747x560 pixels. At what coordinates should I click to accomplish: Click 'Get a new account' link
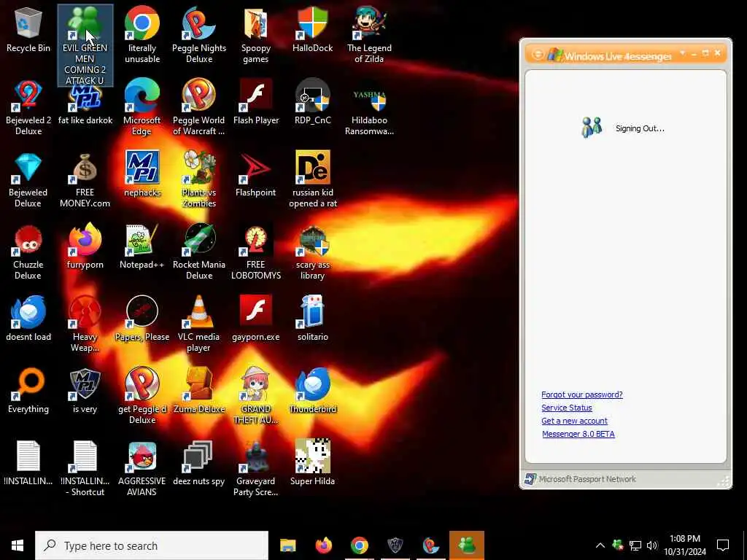click(x=574, y=421)
